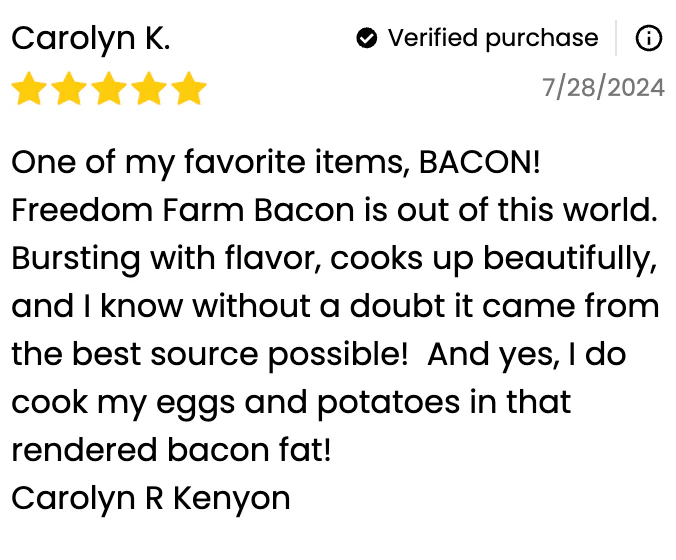Click the 'rendered bacon fat!' line

click(x=171, y=450)
